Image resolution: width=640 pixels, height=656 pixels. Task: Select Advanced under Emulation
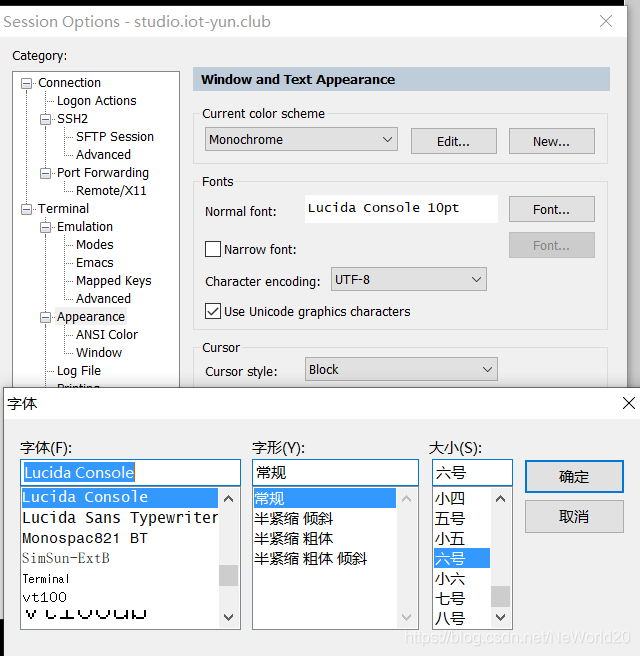click(103, 299)
